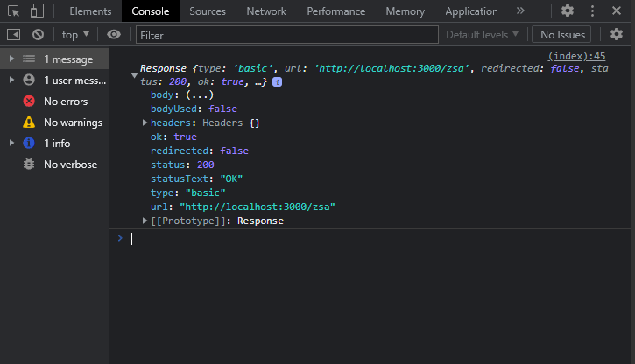Open the Elements tab
635x364 pixels.
tap(90, 11)
